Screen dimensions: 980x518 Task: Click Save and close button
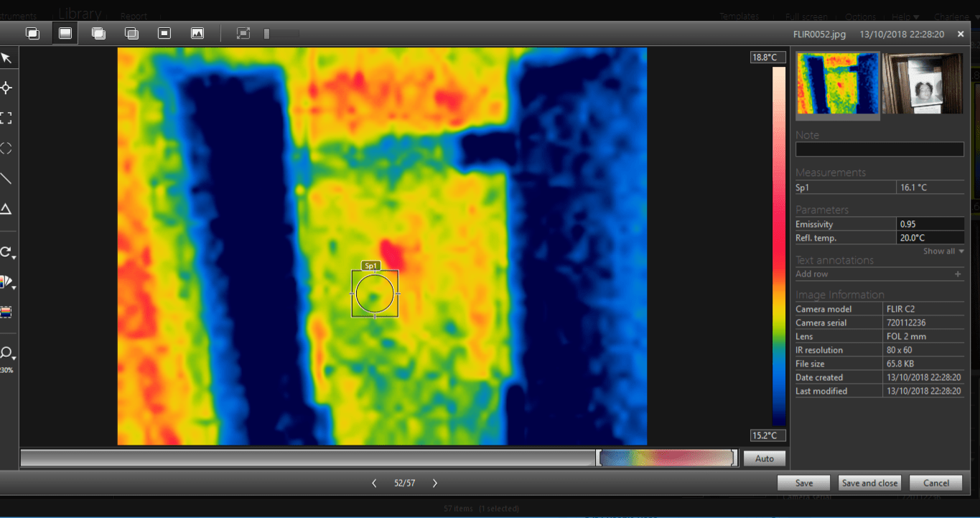869,483
